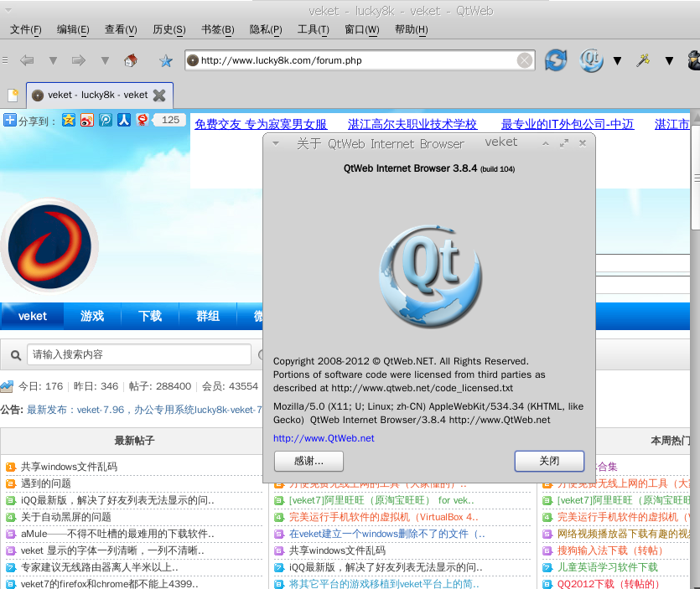Click the 请输入搜索内容 search field
The width and height of the screenshot is (700, 589).
point(139,354)
